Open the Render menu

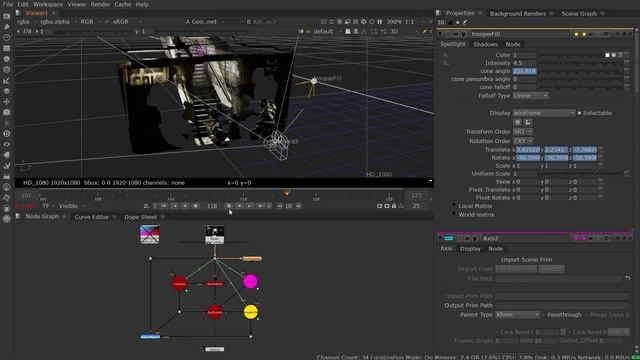[x=100, y=4]
